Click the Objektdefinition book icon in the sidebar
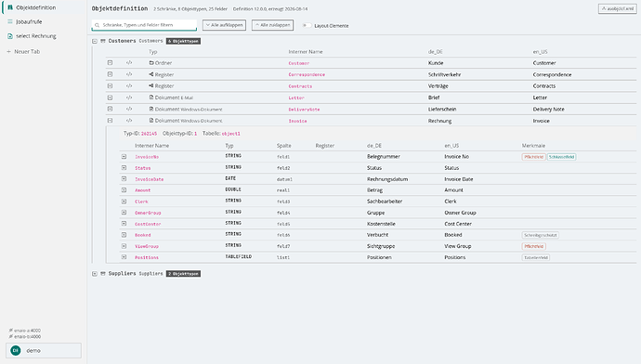This screenshot has width=641, height=364. 10,7
